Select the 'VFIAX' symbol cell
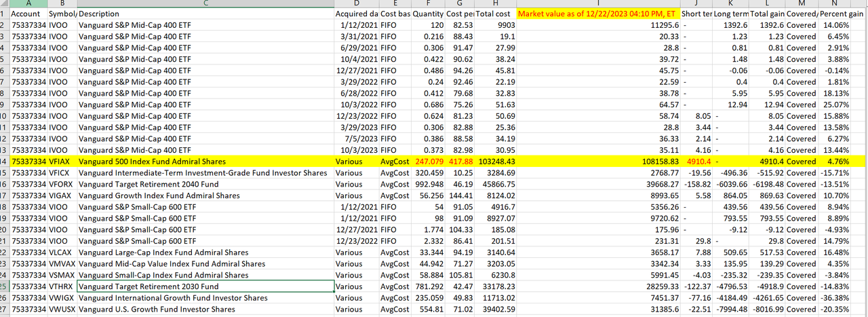 (x=62, y=162)
